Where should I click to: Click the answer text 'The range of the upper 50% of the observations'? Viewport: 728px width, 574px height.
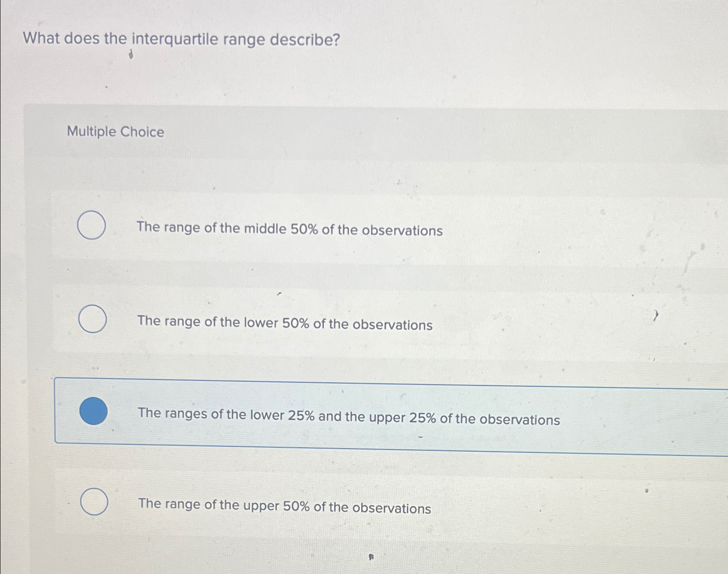click(x=284, y=507)
